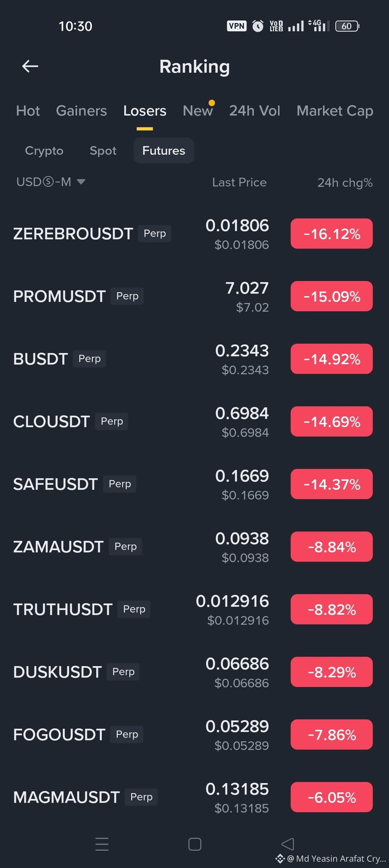Tap the Android home square icon
The width and height of the screenshot is (389, 868).
(194, 844)
